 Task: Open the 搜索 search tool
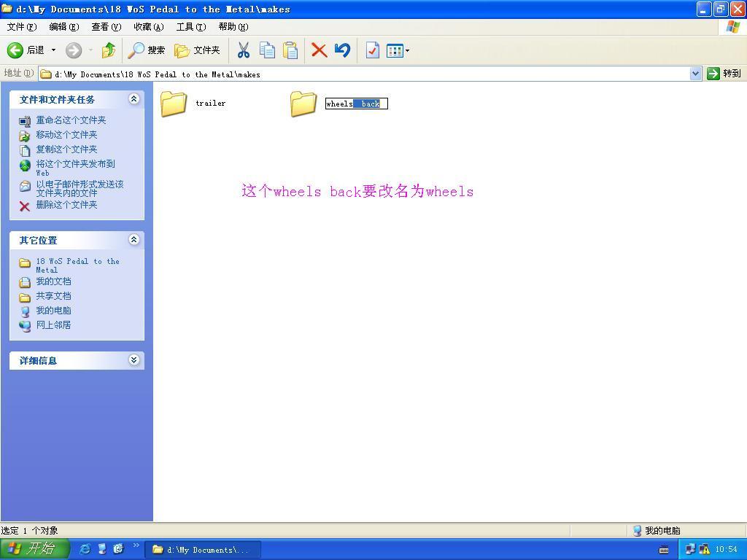pyautogui.click(x=147, y=50)
